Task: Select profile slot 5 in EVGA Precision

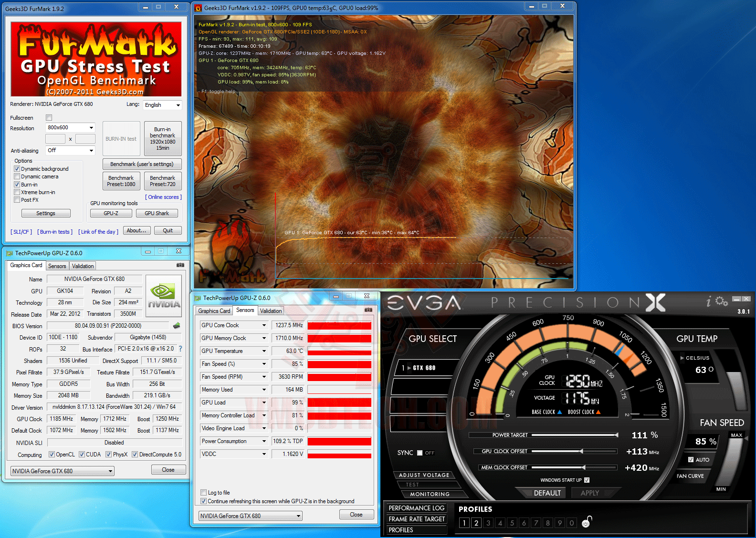Action: (512, 523)
